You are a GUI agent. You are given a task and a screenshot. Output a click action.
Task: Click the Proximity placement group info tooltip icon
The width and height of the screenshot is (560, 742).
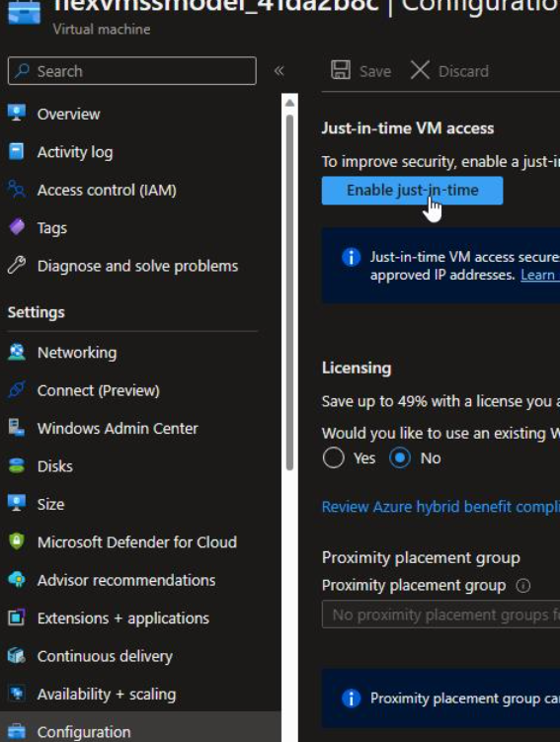pos(523,586)
